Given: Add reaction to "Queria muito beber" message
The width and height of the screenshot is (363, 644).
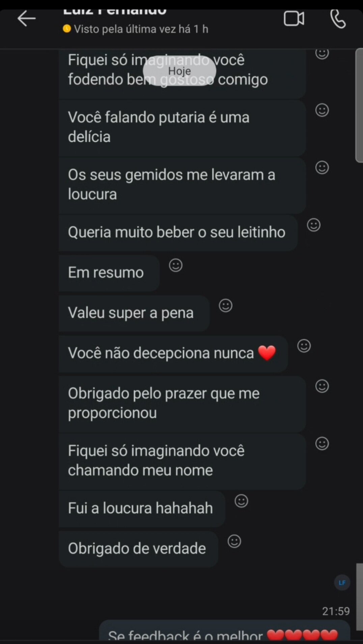Looking at the screenshot, I should [314, 225].
